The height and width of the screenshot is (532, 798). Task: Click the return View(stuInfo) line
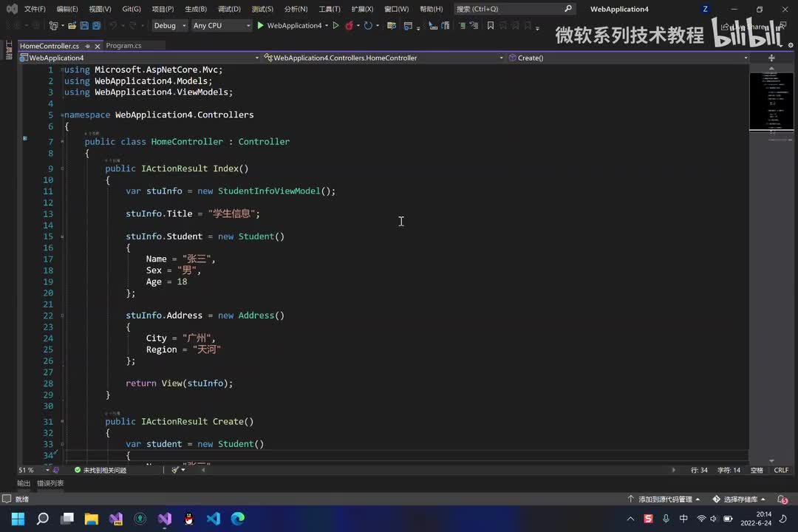179,383
